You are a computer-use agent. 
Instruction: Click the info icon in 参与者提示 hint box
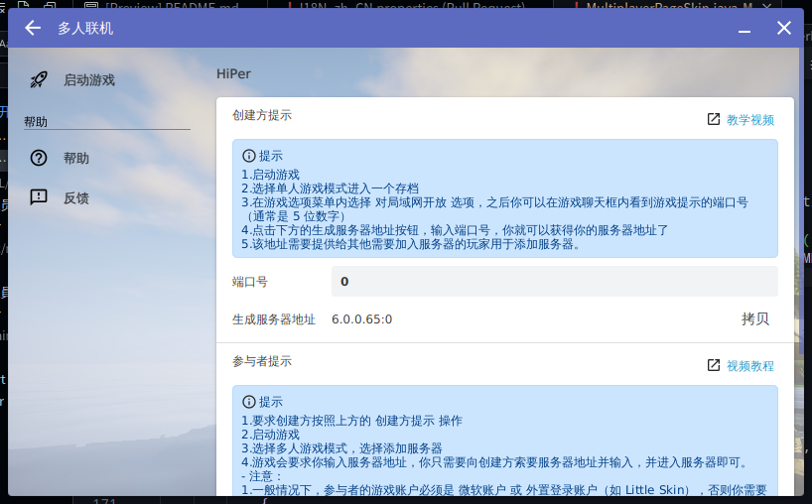click(248, 402)
